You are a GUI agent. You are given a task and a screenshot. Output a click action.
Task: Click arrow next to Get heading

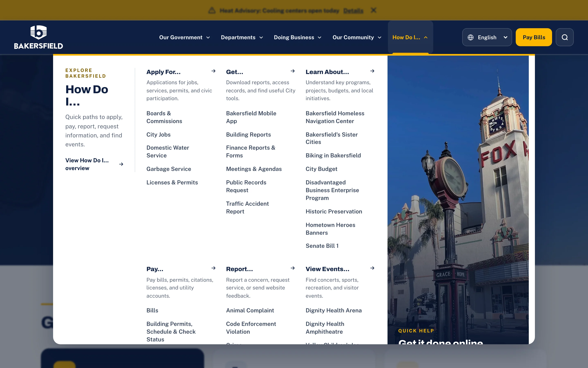pos(293,71)
